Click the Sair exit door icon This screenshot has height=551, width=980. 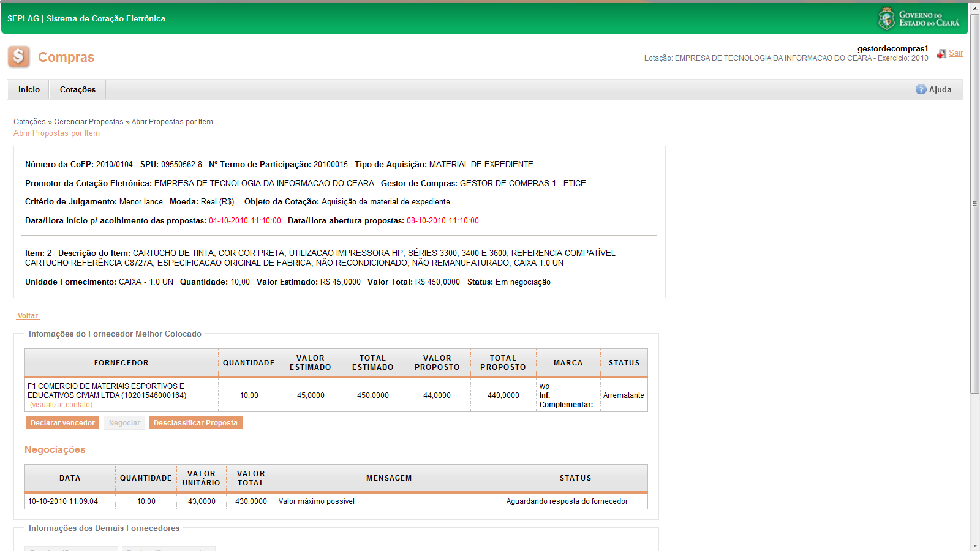(x=941, y=54)
